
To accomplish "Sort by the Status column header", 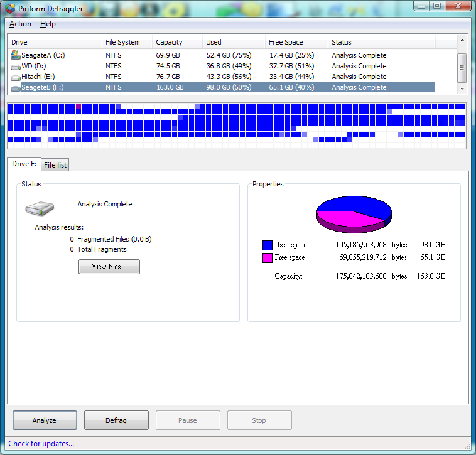I will (382, 42).
